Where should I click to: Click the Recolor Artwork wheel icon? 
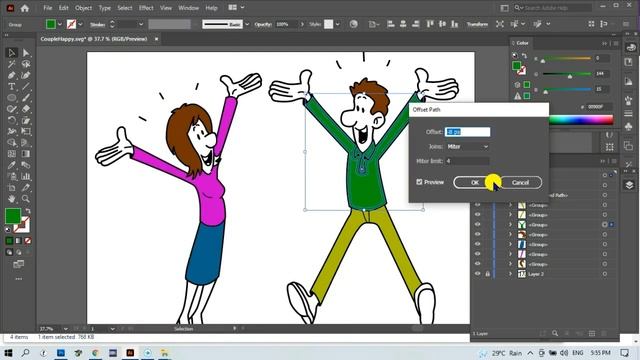click(x=353, y=24)
